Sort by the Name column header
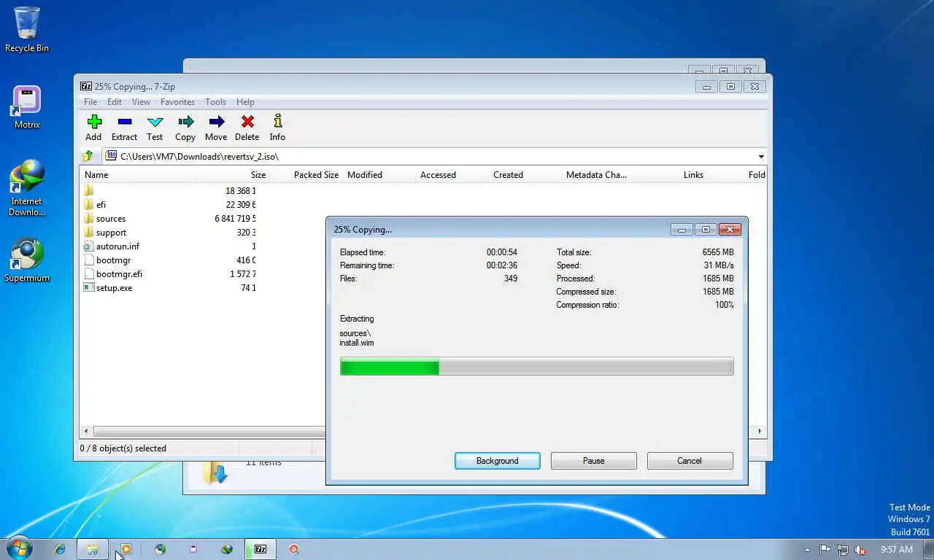 pyautogui.click(x=138, y=175)
